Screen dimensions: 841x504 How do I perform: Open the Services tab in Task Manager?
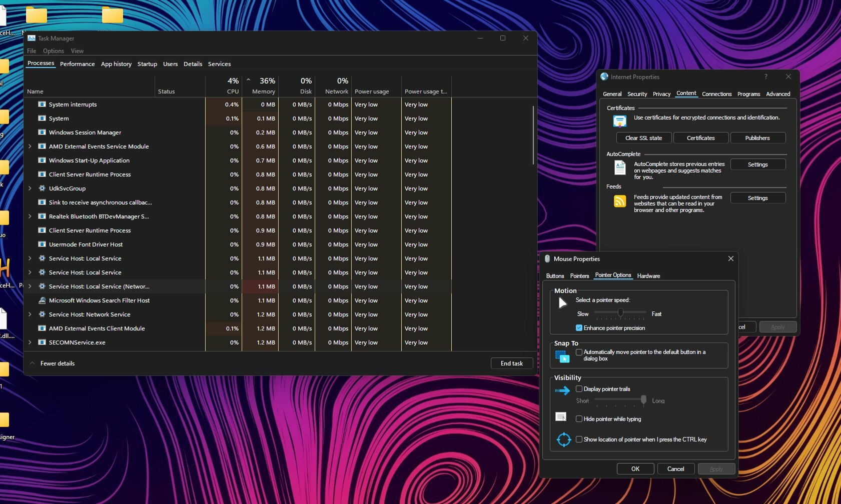pyautogui.click(x=219, y=64)
